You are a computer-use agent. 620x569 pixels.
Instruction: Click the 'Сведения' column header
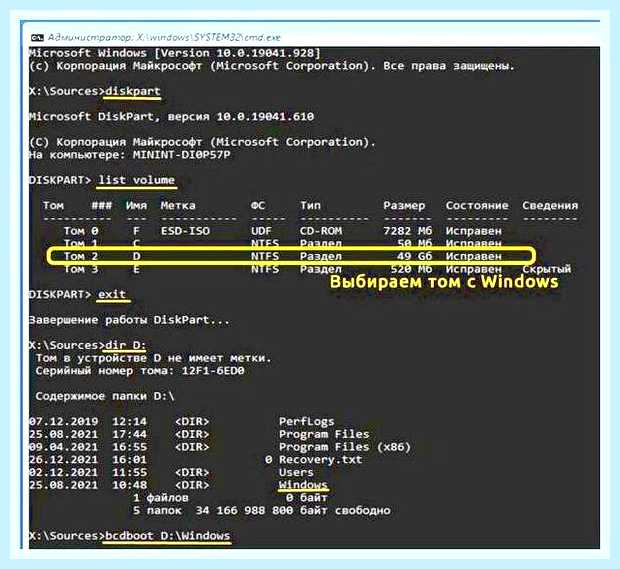click(550, 206)
